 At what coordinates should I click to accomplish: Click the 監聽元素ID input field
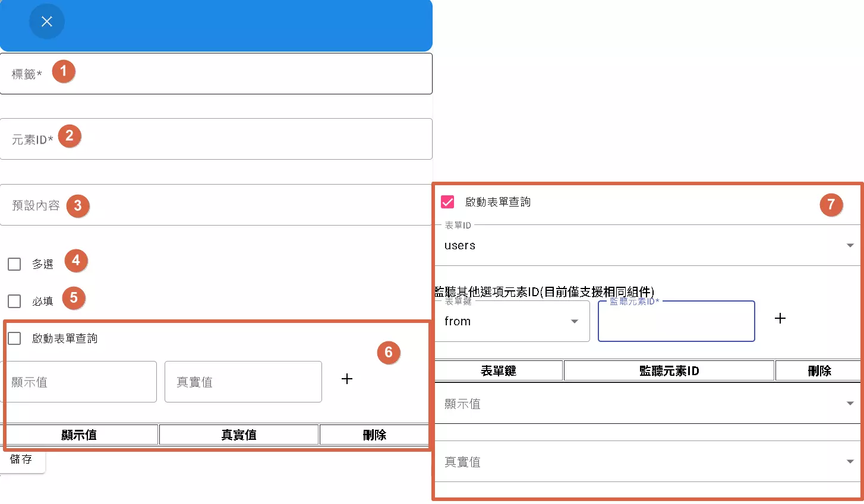click(676, 321)
